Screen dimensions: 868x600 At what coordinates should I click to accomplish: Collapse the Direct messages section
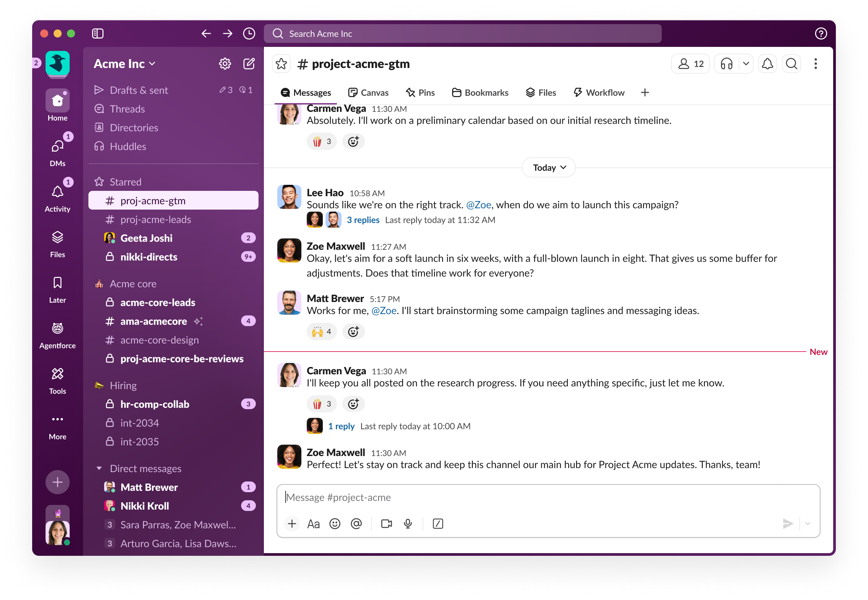[x=99, y=468]
